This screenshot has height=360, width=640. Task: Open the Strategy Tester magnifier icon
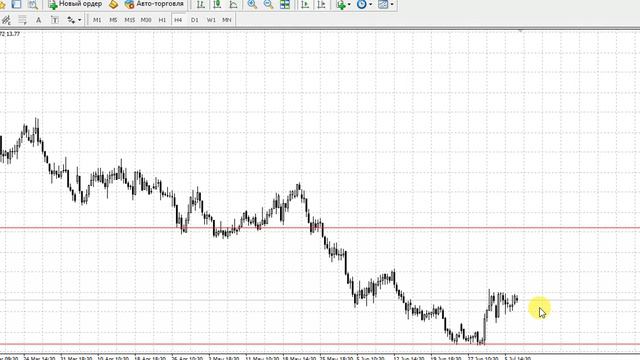click(33, 4)
